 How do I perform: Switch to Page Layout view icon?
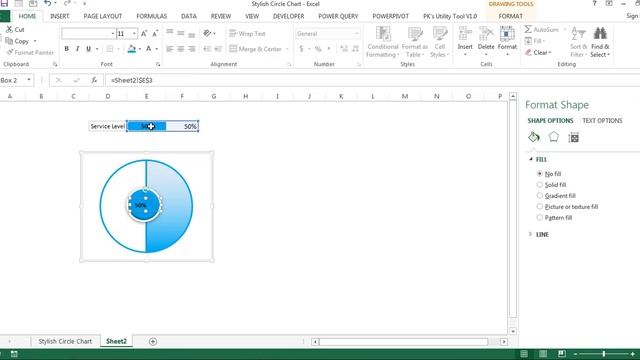point(543,354)
